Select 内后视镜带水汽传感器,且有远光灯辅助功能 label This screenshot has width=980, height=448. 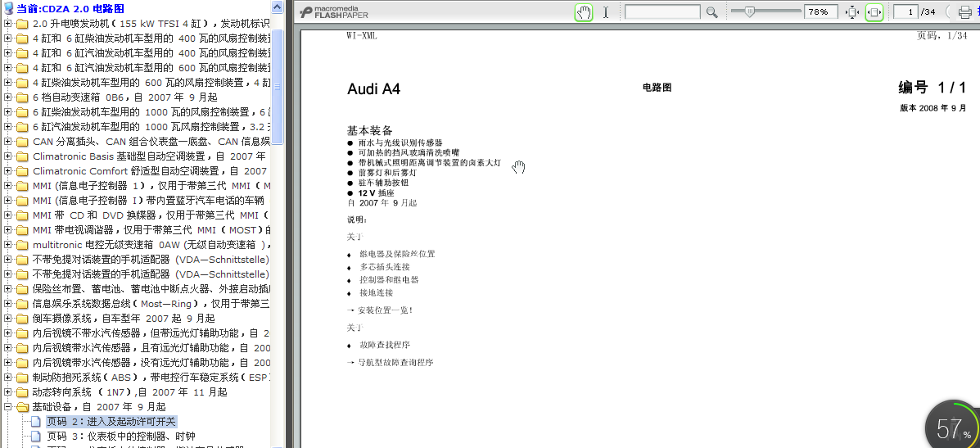click(x=151, y=348)
